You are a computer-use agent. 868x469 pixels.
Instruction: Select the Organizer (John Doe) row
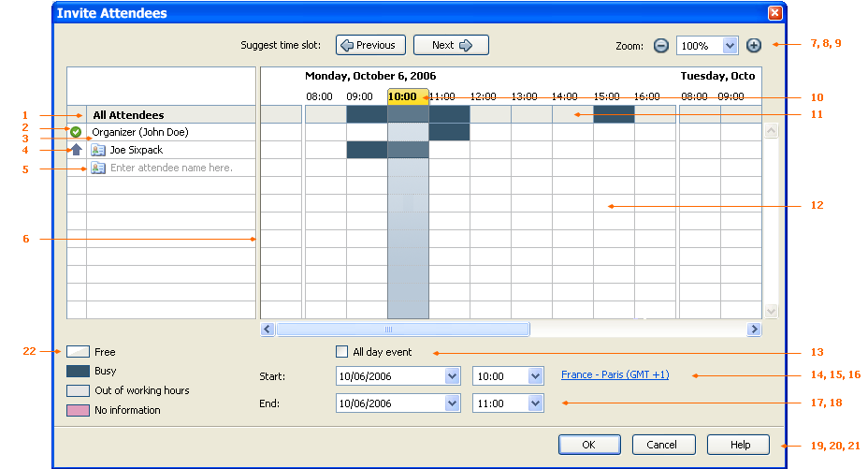[x=161, y=132]
